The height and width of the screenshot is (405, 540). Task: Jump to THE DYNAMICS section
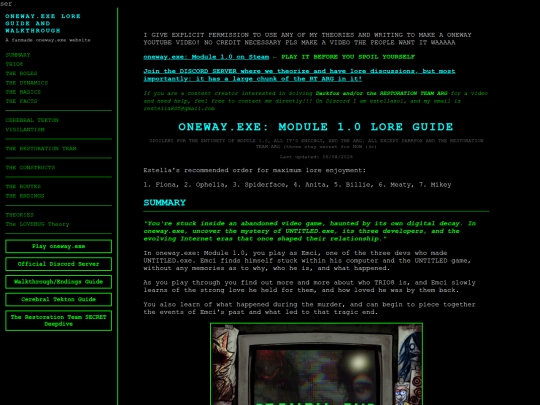27,83
